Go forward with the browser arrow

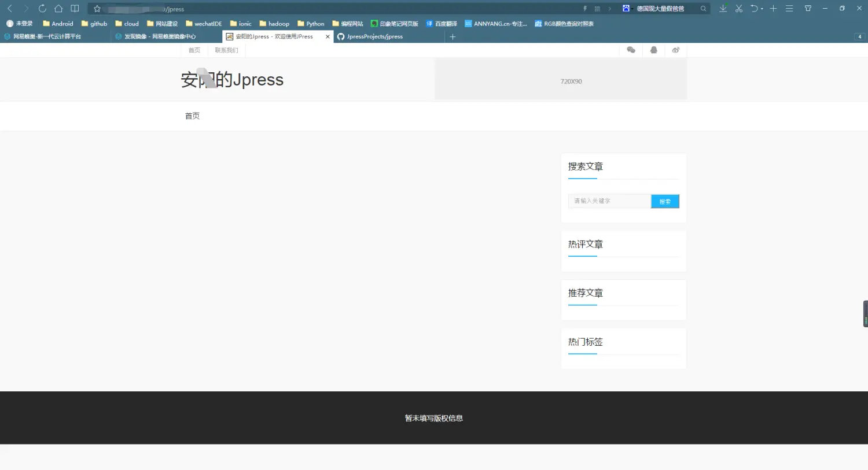coord(26,9)
